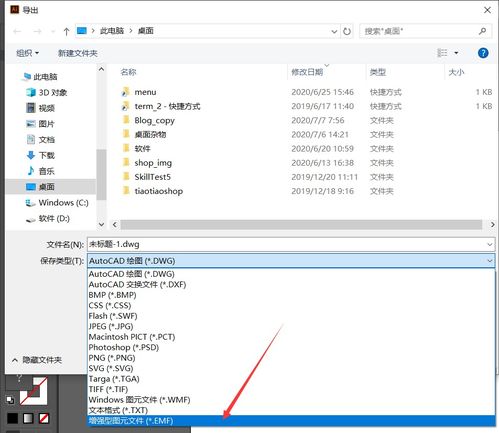Viewport: 499px width, 433px height.
Task: Open the help question mark button
Action: [x=483, y=53]
